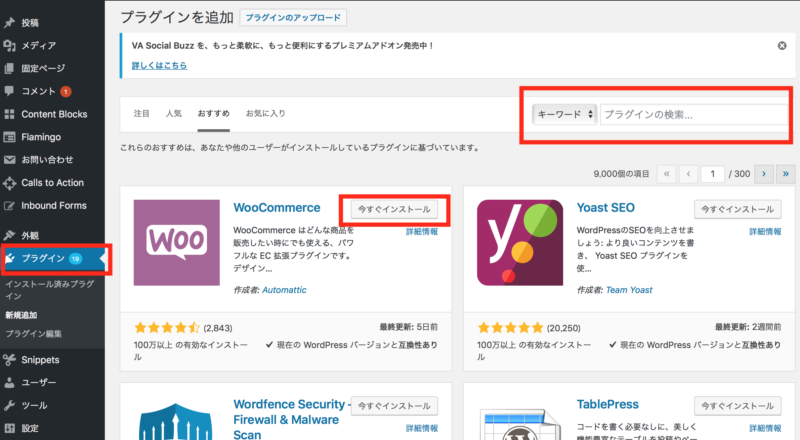Viewport: 800px width, 440px height.
Task: Click the envelope icon beside お問い合わせ
Action: [9, 160]
